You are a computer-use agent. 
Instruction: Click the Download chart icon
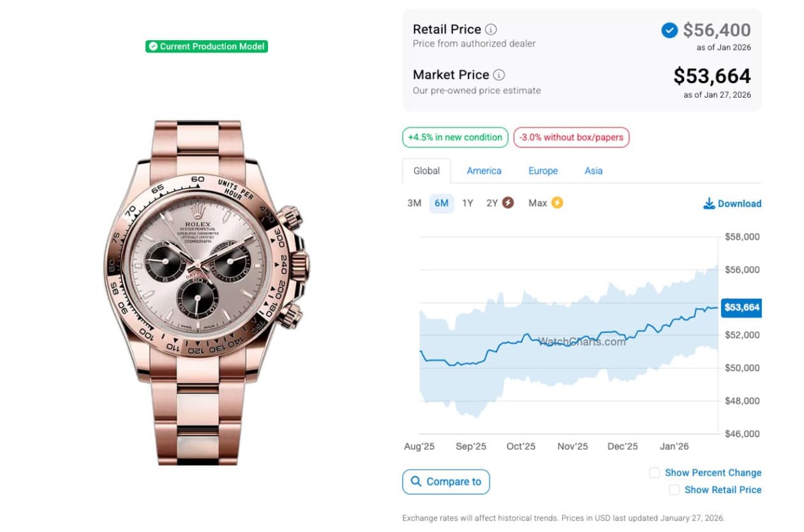(x=709, y=204)
